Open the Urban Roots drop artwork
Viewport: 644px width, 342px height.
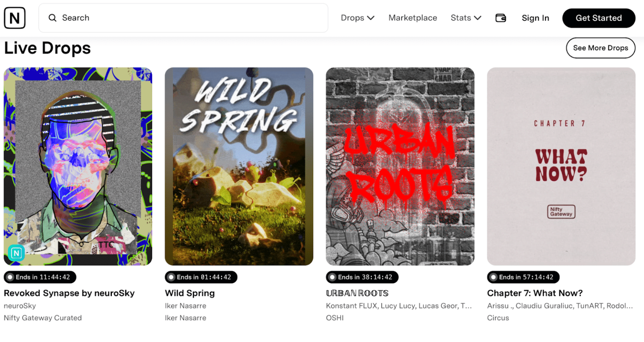400,166
